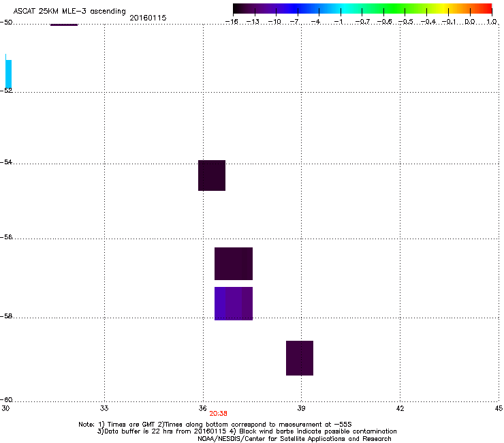The height and width of the screenshot is (443, 504).
Task: Click the longitude 30 axis label
Action: 5,408
